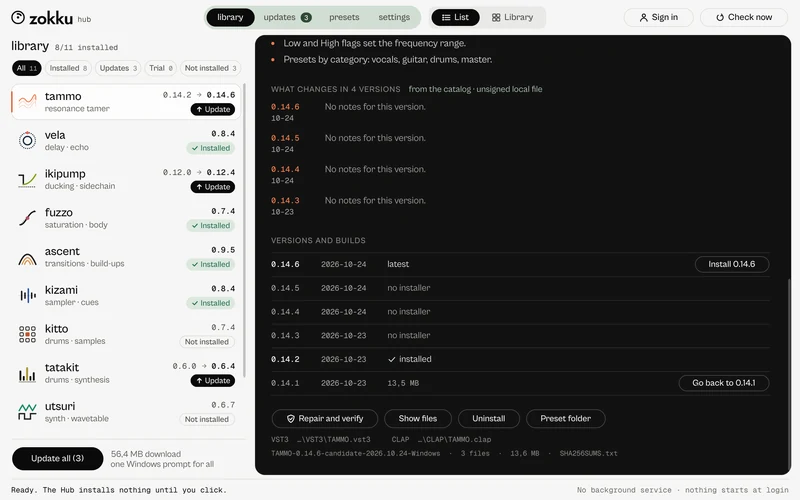
Task: Click the list lines icon in List view toggle
Action: coord(446,17)
